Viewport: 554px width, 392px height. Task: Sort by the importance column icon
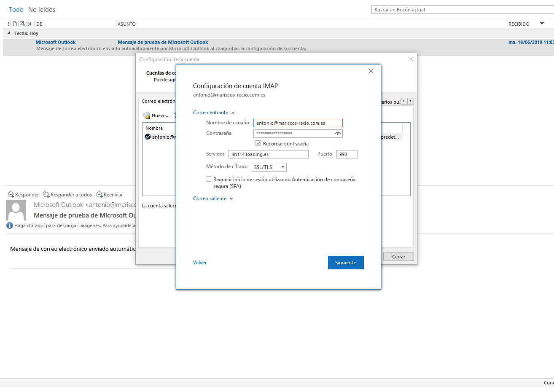click(x=9, y=24)
